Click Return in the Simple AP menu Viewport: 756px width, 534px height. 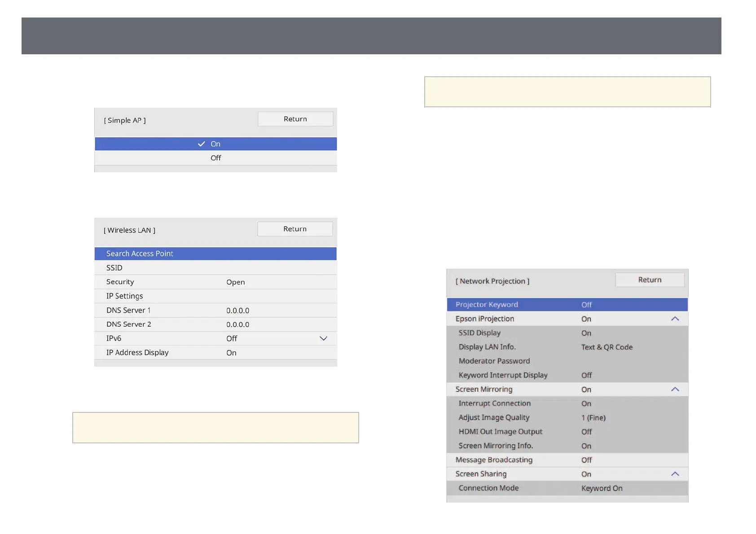pyautogui.click(x=295, y=119)
